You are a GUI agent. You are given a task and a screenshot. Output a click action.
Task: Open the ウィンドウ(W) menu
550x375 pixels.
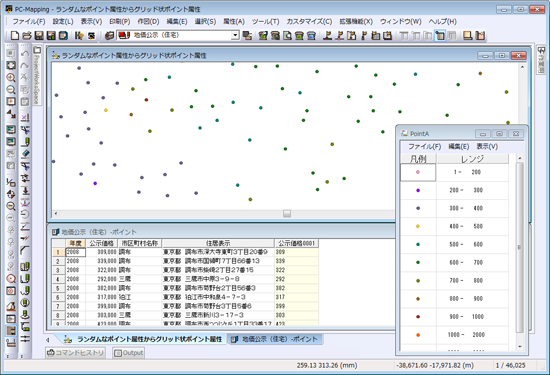[401, 21]
